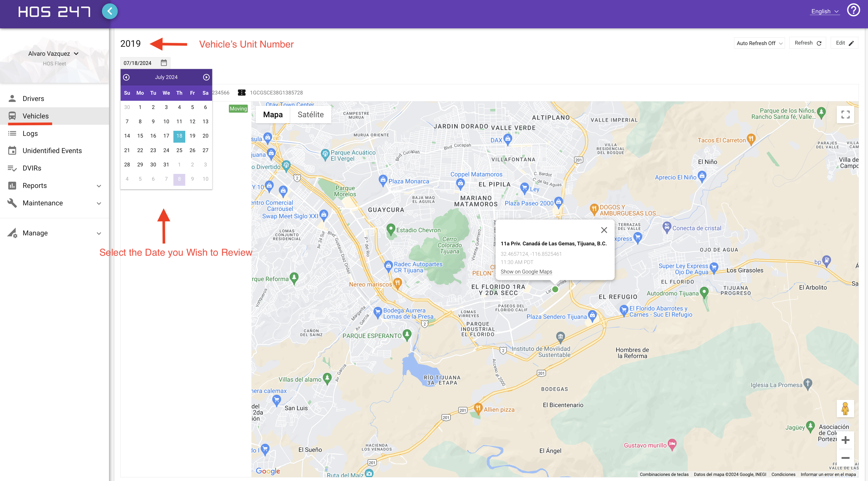Image resolution: width=868 pixels, height=481 pixels.
Task: Click coordinates 32.4657124, -116.8525461
Action: (x=531, y=254)
